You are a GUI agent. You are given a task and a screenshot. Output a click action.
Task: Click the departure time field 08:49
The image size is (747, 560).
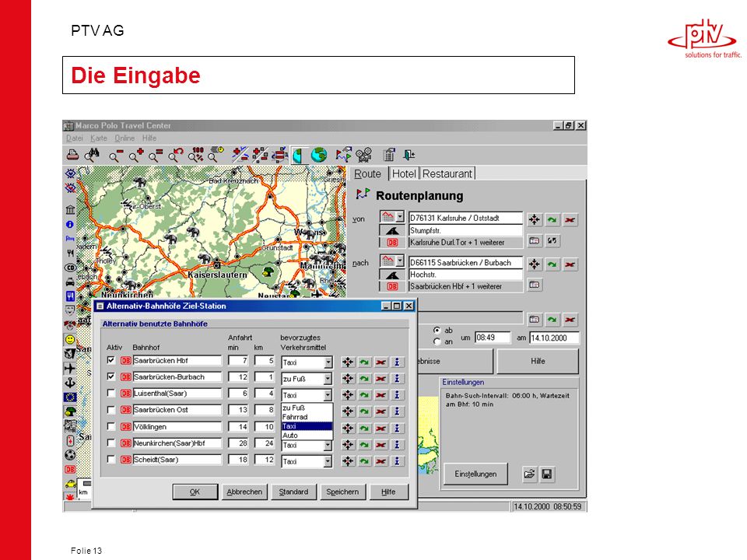point(493,338)
